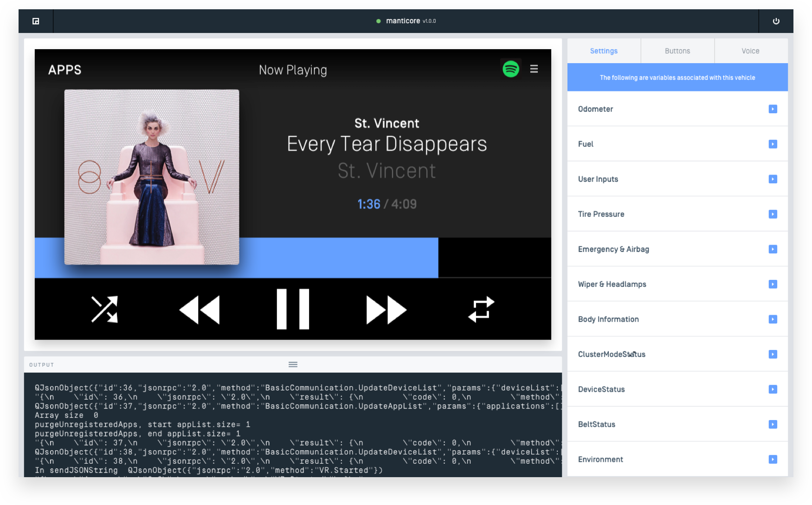Click the DeviceStatus label
This screenshot has width=812, height=505.
coord(601,389)
